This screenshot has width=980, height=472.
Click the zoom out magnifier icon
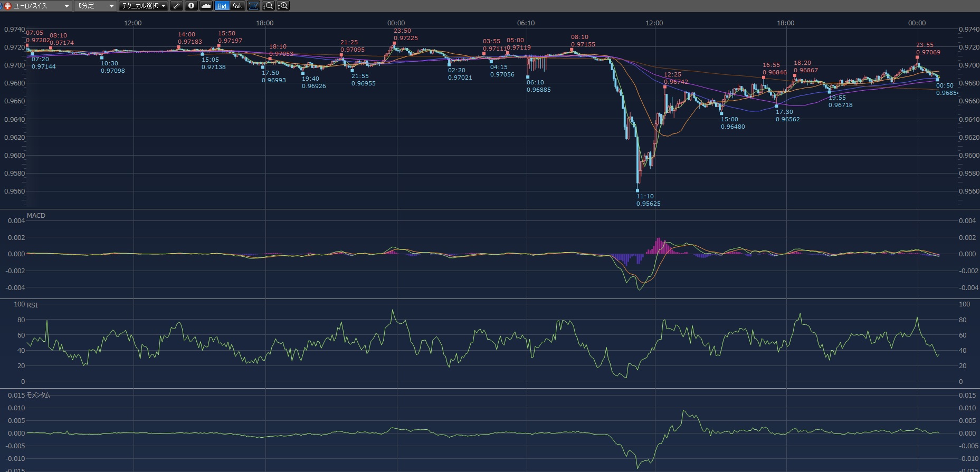tap(268, 6)
